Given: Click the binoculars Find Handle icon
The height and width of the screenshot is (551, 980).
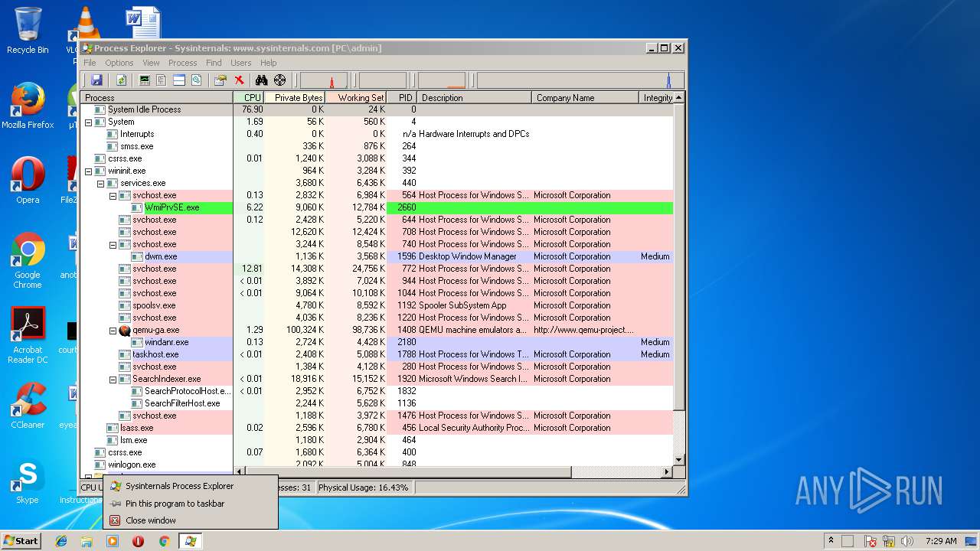Looking at the screenshot, I should coord(261,80).
